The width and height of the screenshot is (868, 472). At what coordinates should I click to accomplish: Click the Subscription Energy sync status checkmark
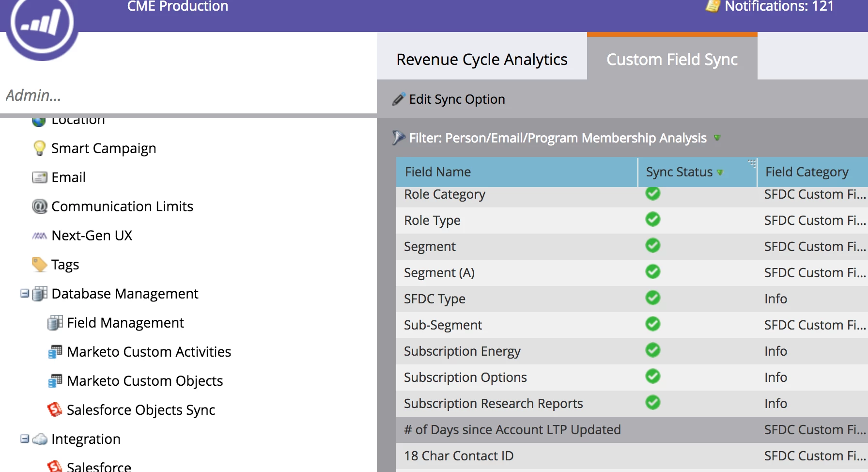coord(652,350)
